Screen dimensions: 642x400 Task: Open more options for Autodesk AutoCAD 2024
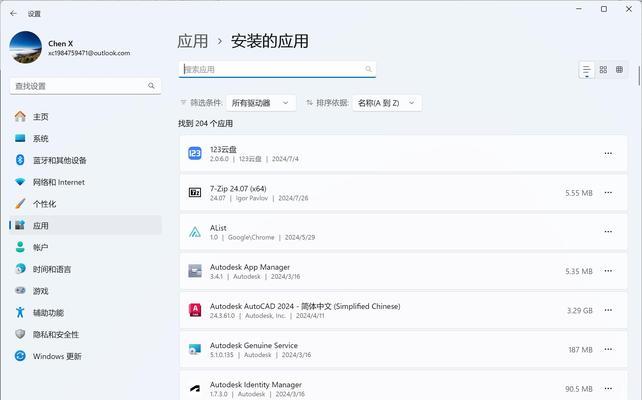(608, 310)
